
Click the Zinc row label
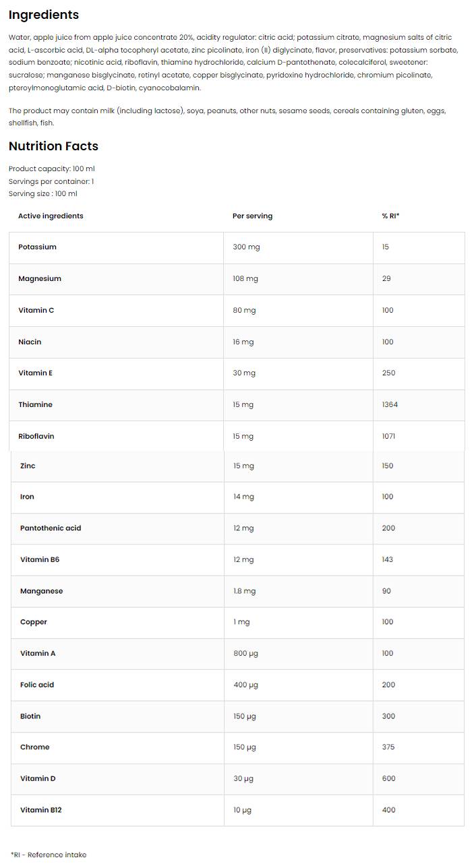point(28,466)
